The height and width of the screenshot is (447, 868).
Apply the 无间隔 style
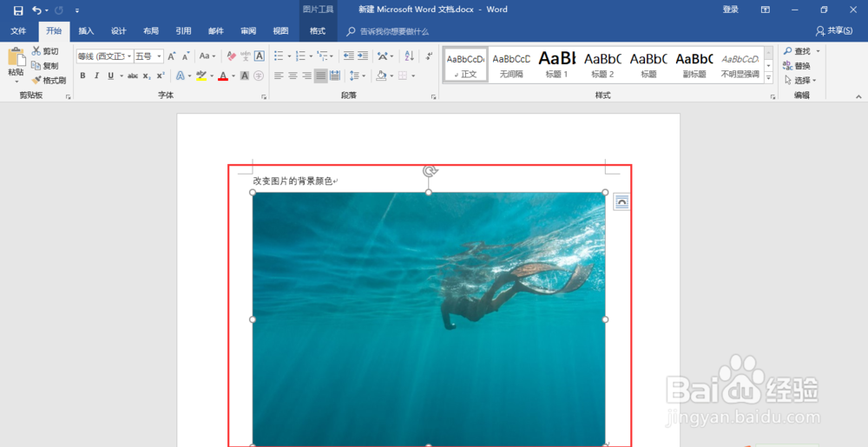click(x=511, y=65)
